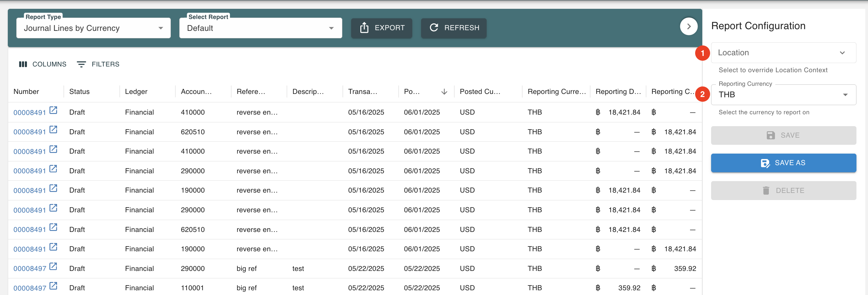This screenshot has width=868, height=295.
Task: Click the refresh circular arrow icon
Action: [x=434, y=27]
